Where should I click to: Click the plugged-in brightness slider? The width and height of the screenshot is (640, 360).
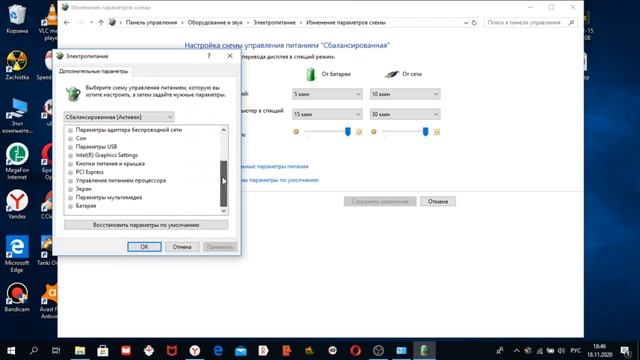(x=425, y=131)
